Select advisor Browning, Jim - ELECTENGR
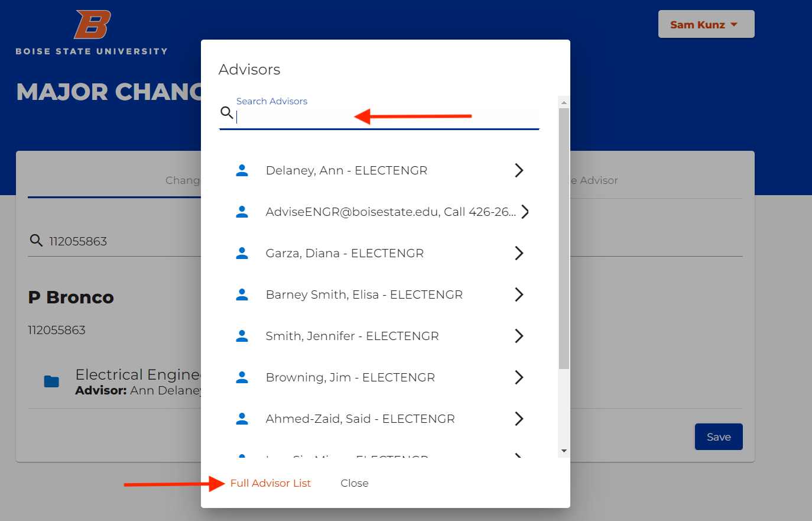Image resolution: width=812 pixels, height=521 pixels. point(379,377)
